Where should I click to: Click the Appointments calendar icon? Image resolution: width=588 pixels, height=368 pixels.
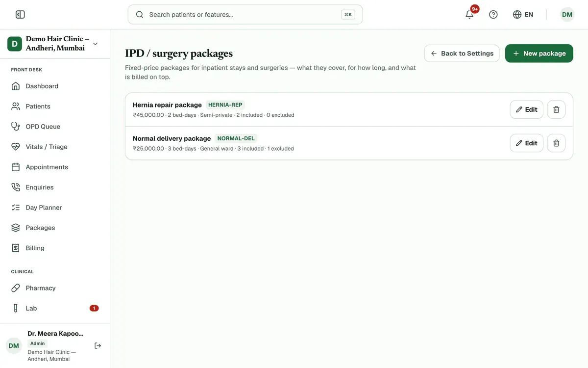[x=16, y=167]
